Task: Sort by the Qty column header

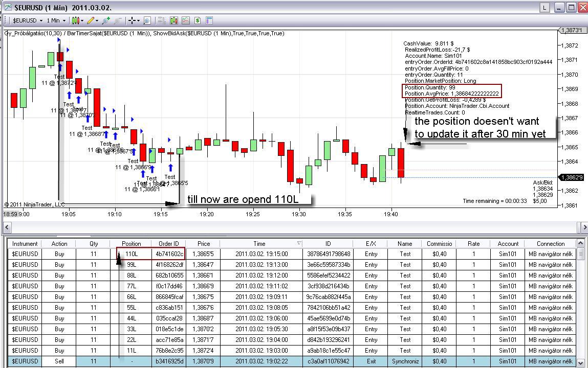Action: [x=93, y=244]
